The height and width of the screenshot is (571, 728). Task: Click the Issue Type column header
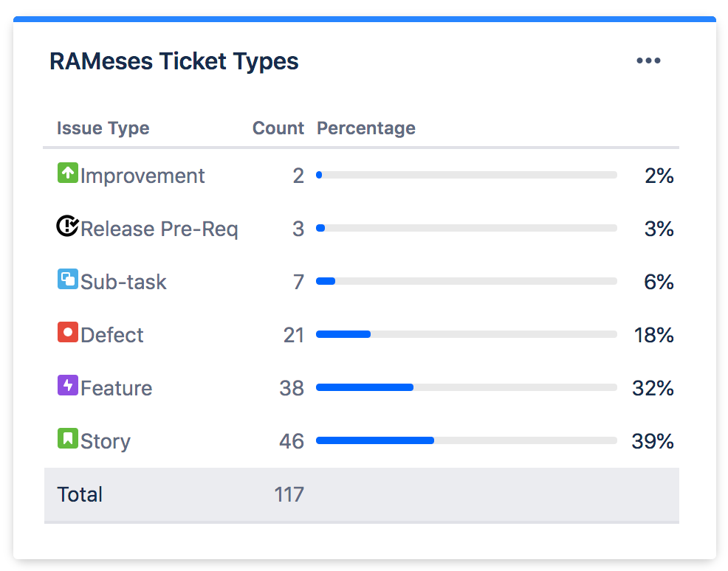tap(103, 128)
